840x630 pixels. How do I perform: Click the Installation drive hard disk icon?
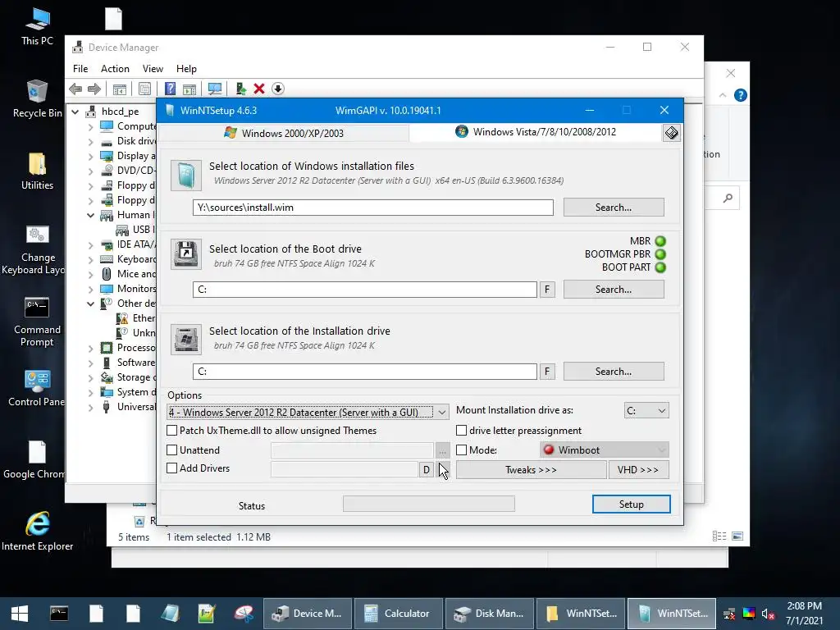[x=186, y=339]
